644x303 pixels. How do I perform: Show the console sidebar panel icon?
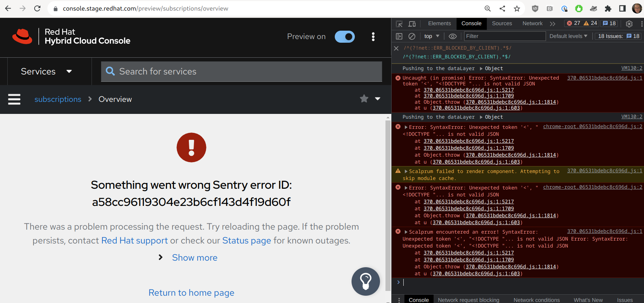tap(399, 36)
